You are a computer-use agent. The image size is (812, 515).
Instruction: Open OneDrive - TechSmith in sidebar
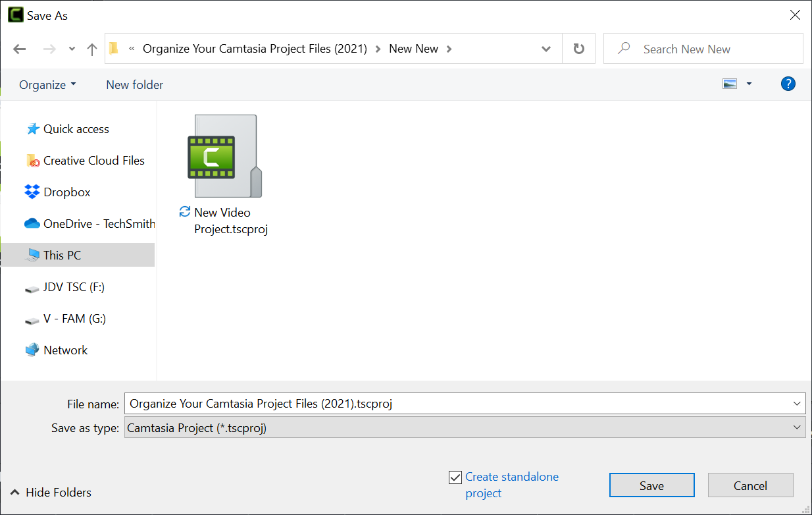89,224
